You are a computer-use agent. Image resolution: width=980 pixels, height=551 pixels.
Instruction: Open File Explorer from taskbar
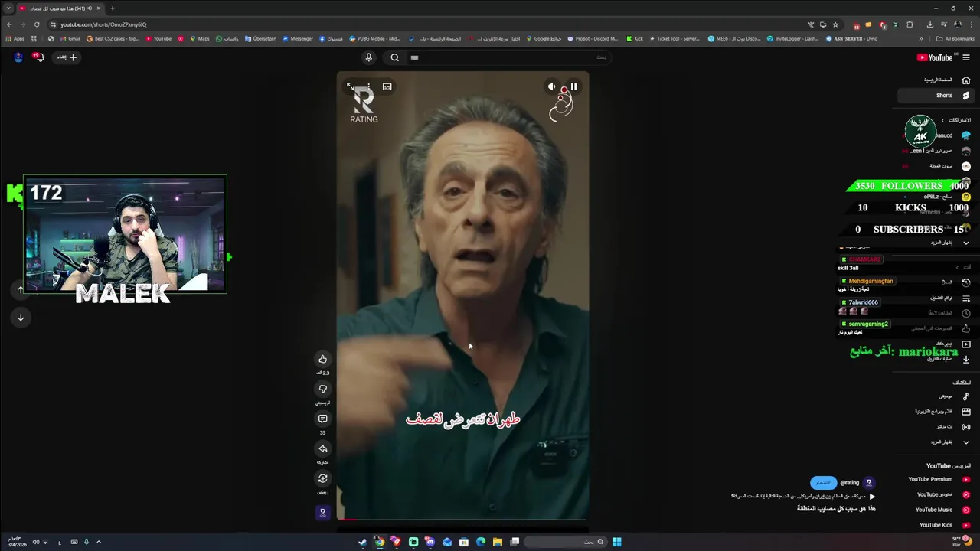(x=498, y=542)
